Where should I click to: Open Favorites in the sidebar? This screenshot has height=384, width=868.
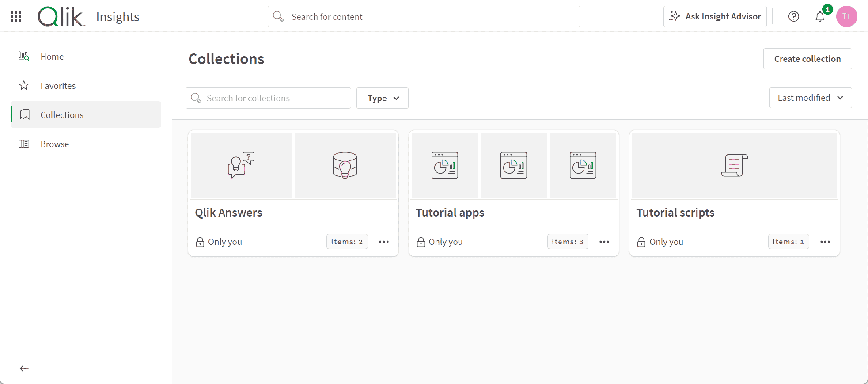[x=58, y=86]
